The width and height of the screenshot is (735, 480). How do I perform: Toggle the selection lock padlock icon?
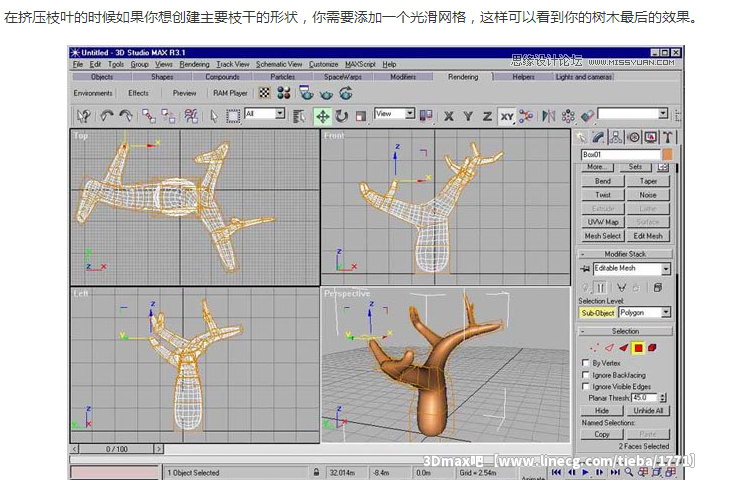click(x=316, y=472)
